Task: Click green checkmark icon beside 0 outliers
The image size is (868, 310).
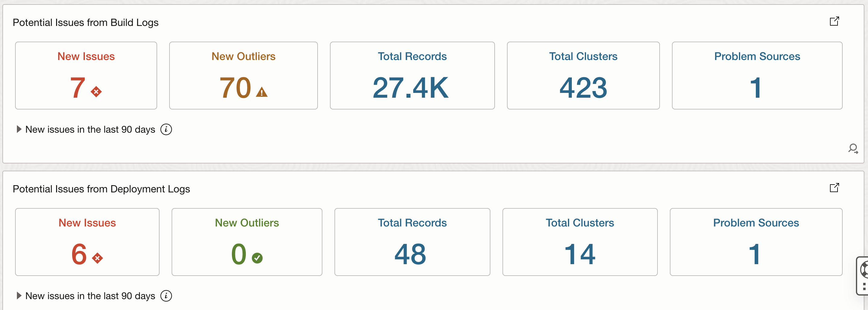Action: [257, 258]
